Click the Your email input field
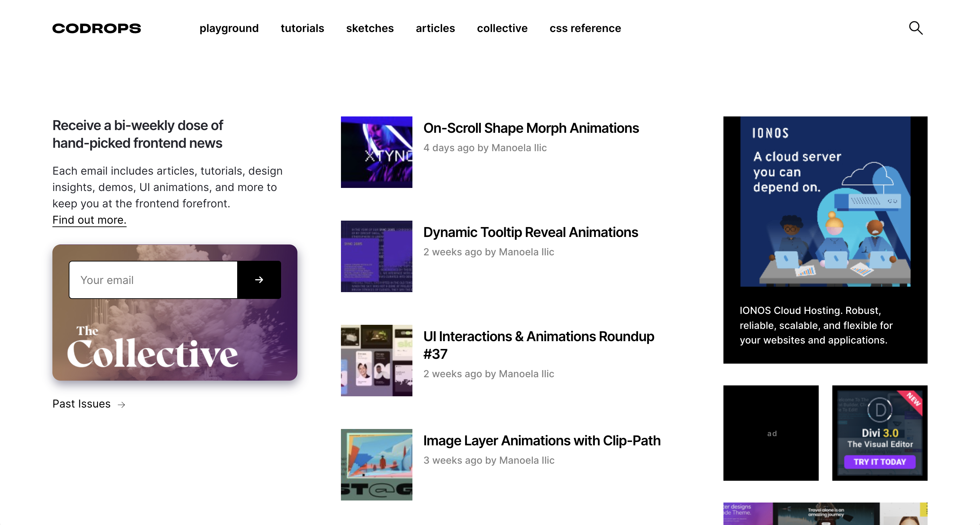 point(153,280)
